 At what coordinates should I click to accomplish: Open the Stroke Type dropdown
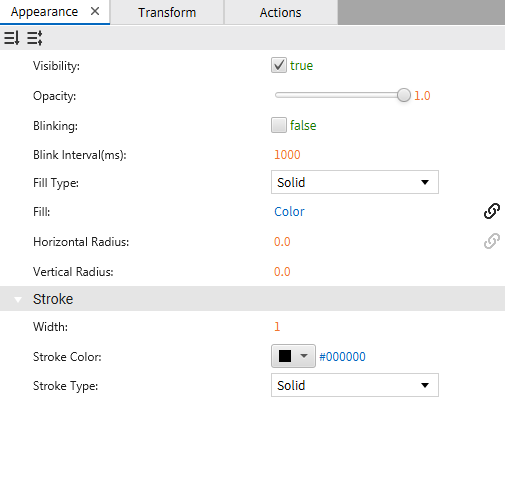pyautogui.click(x=355, y=385)
